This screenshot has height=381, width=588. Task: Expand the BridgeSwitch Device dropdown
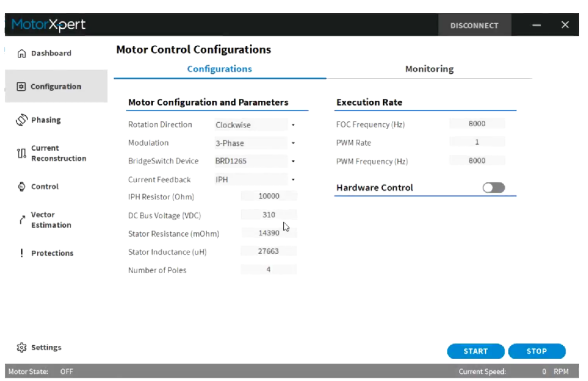(x=293, y=161)
